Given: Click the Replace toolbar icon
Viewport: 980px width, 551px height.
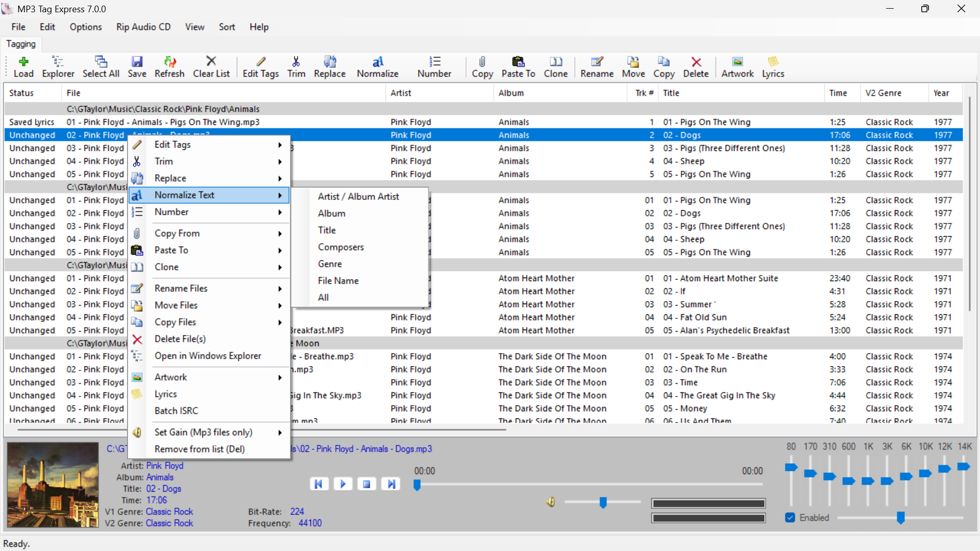Looking at the screenshot, I should [x=330, y=67].
